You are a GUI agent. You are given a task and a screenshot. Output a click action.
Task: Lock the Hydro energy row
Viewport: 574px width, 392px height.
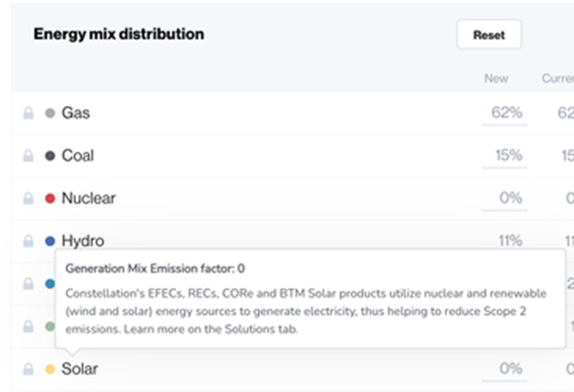[29, 241]
